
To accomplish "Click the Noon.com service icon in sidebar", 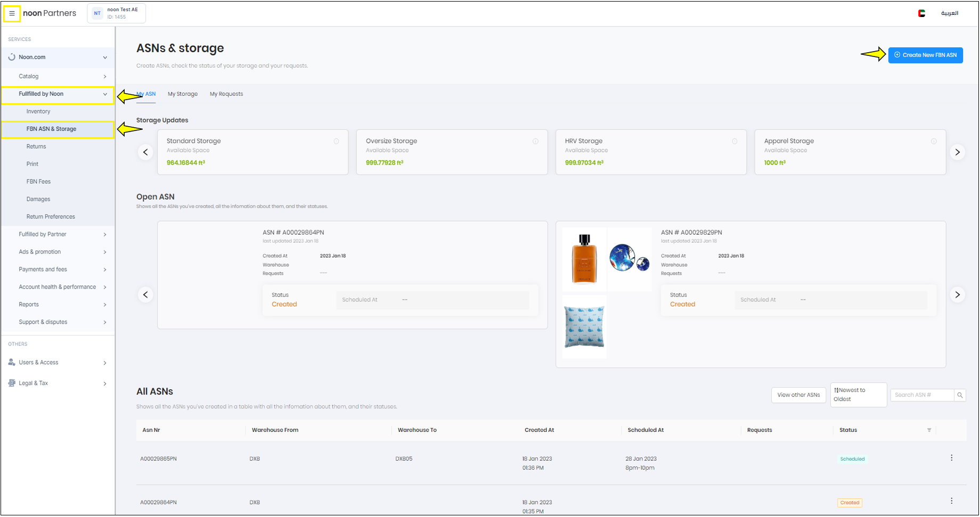I will 11,57.
